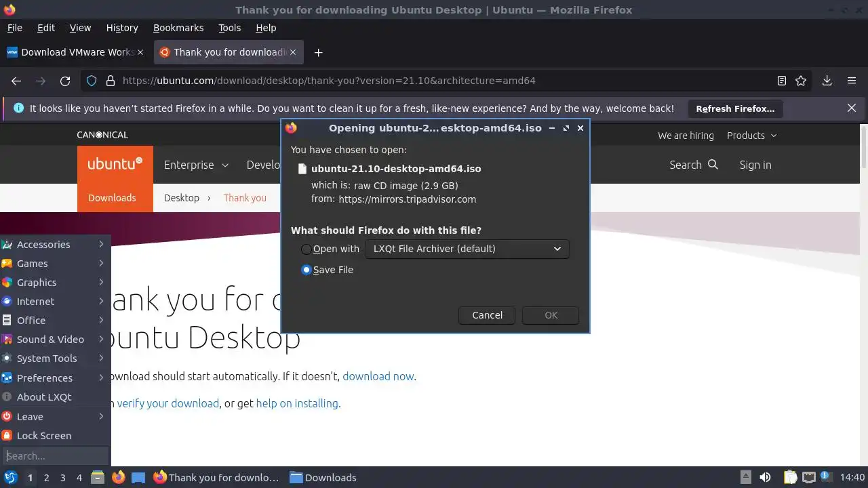This screenshot has height=488, width=868.
Task: Open the Downloads window from the taskbar
Action: click(x=323, y=478)
